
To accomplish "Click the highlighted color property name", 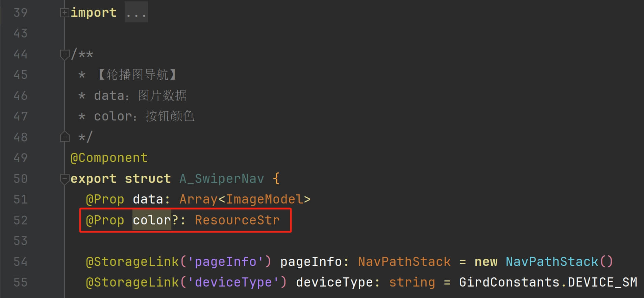I will [x=152, y=220].
